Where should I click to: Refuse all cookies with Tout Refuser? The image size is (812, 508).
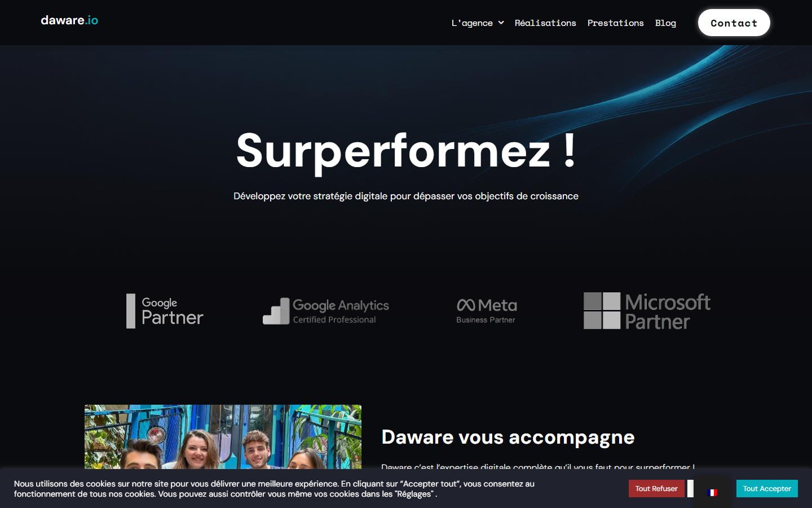tap(656, 489)
